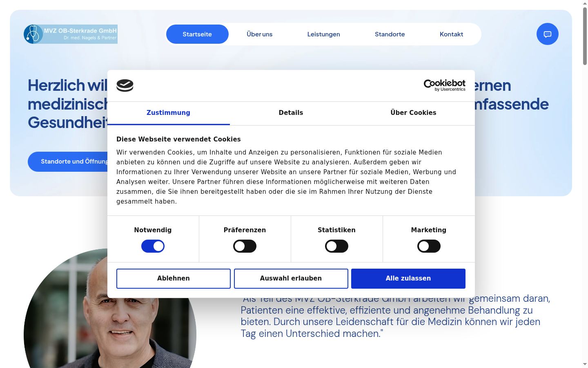Click the Ablehnen button
588x368 pixels.
pos(174,278)
